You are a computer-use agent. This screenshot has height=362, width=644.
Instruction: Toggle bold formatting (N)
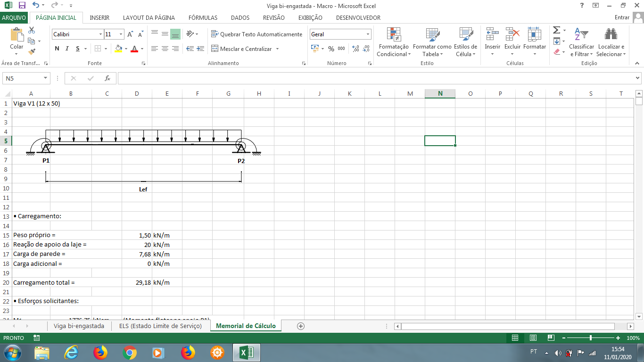pyautogui.click(x=57, y=49)
